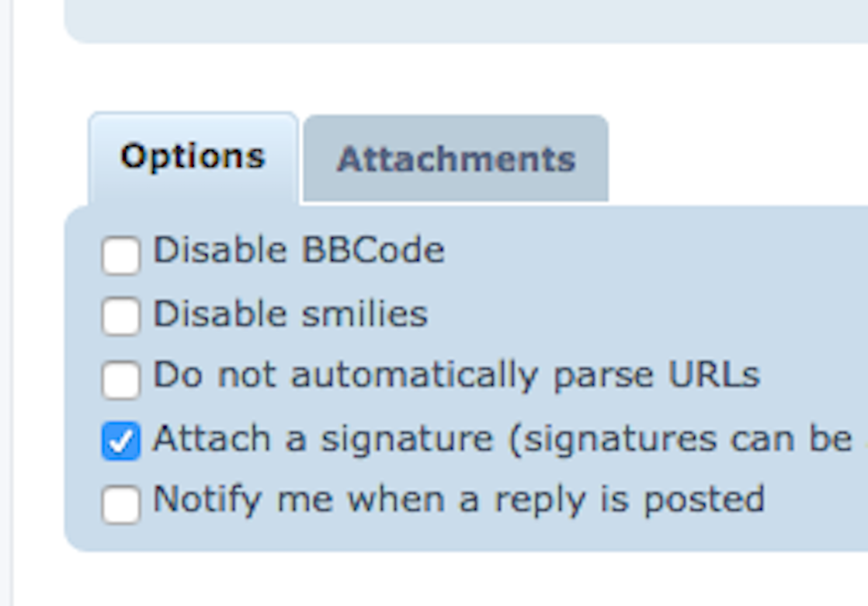Click the grey border strip at left edge

point(5,311)
